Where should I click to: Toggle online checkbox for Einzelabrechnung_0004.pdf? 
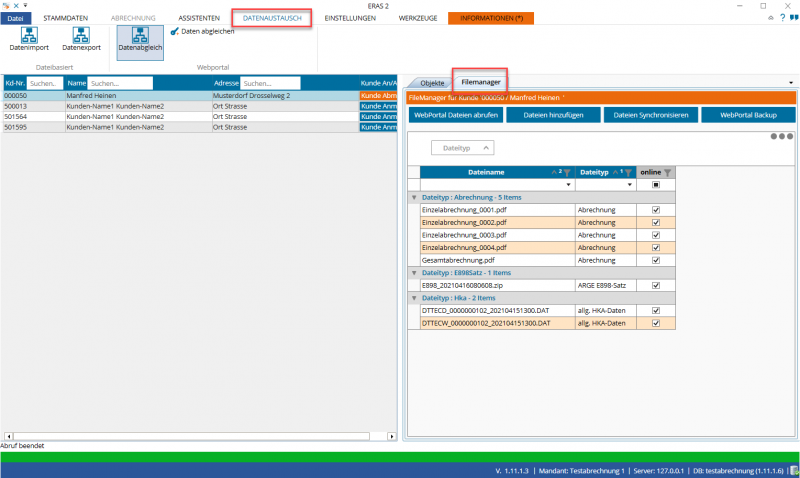coord(656,247)
